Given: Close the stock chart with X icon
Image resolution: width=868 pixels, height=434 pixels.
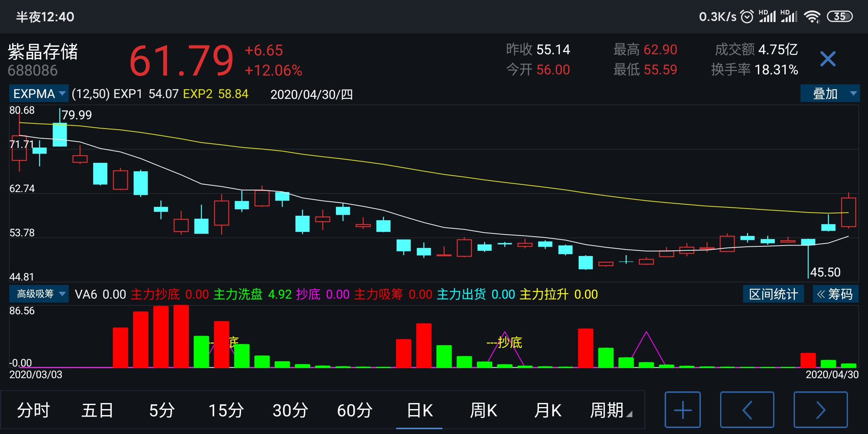Looking at the screenshot, I should 827,59.
